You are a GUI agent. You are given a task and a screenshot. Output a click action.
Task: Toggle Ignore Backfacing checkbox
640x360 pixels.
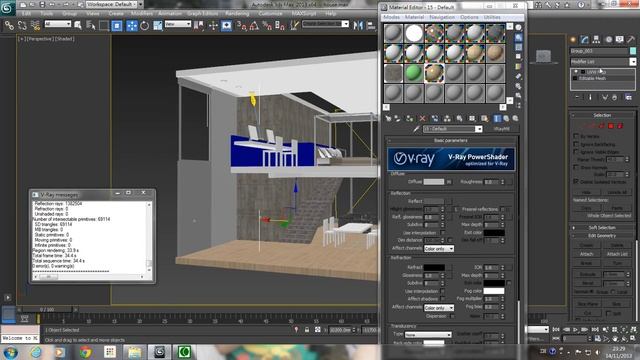(576, 144)
